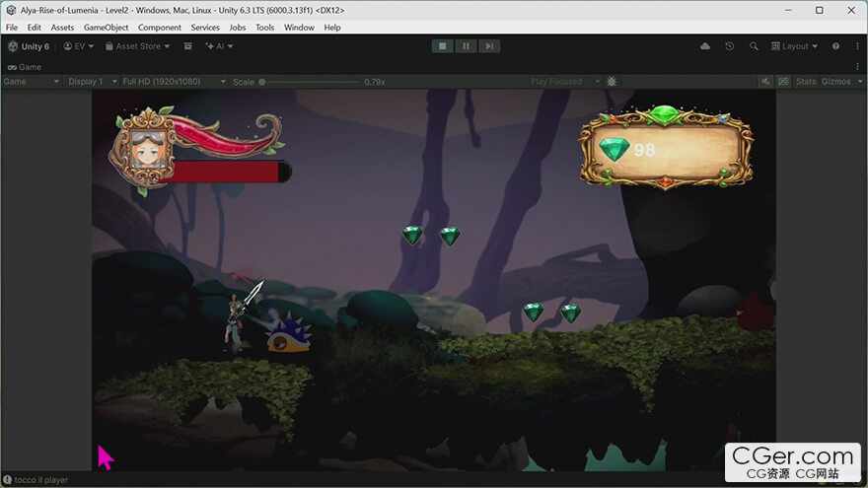Pause the running game

466,46
